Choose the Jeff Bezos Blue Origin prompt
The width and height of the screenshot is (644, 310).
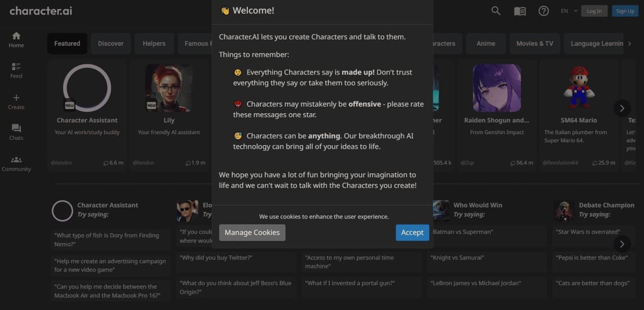(236, 287)
